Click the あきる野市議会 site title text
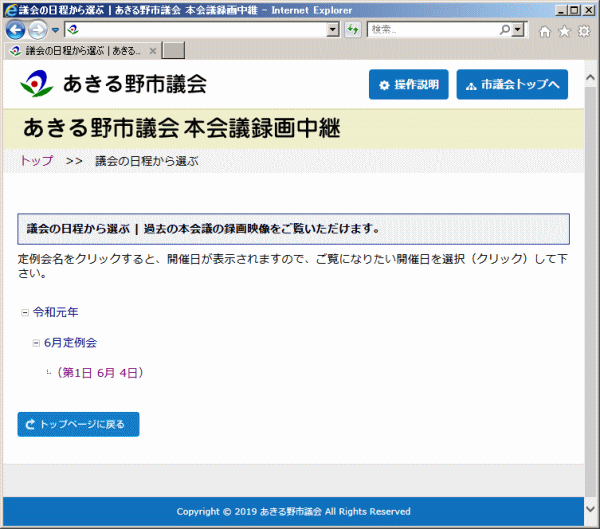 (x=135, y=84)
